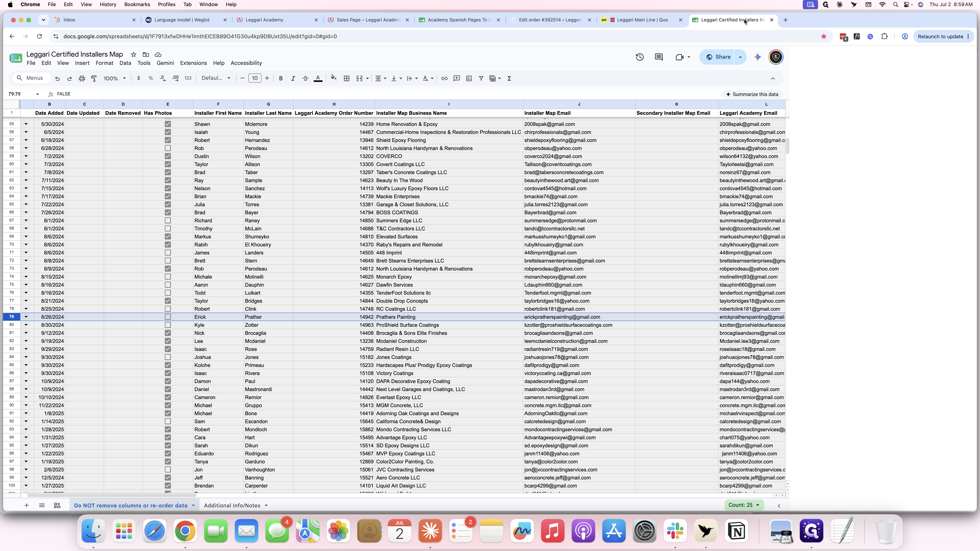Open Slack from the dock
Image resolution: width=980 pixels, height=551 pixels.
pos(675,531)
